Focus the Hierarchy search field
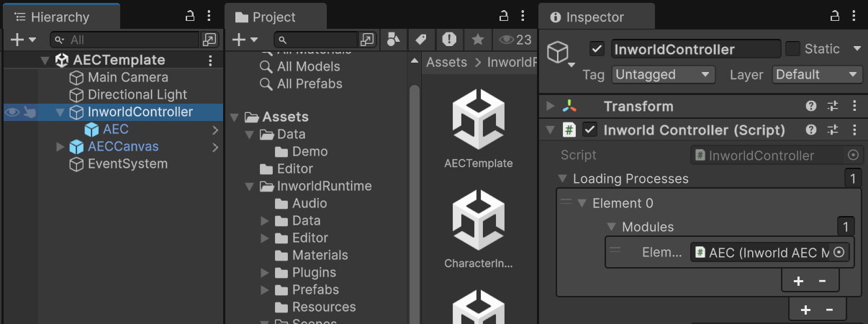 tap(126, 40)
